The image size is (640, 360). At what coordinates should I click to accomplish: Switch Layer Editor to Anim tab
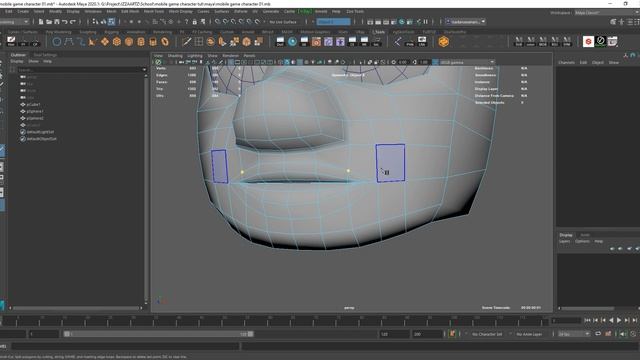click(585, 235)
